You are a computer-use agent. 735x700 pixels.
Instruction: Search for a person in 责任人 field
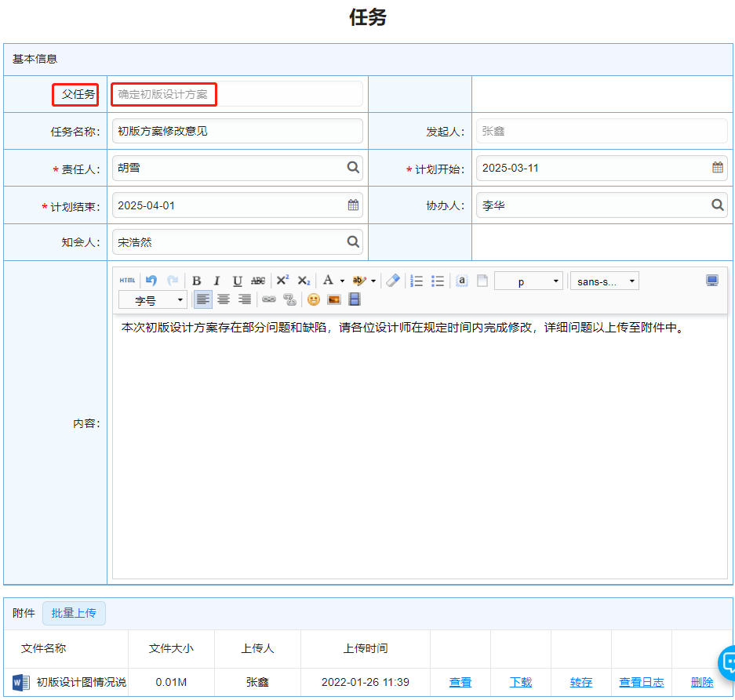tap(353, 168)
